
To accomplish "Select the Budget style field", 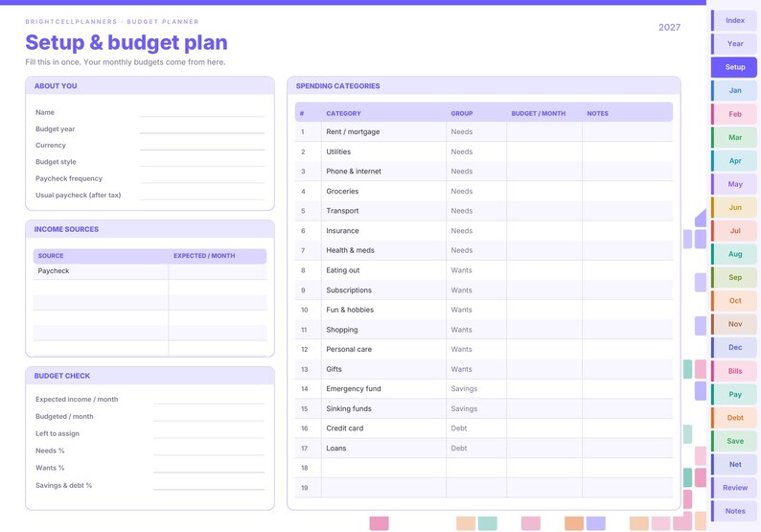I will pos(202,162).
